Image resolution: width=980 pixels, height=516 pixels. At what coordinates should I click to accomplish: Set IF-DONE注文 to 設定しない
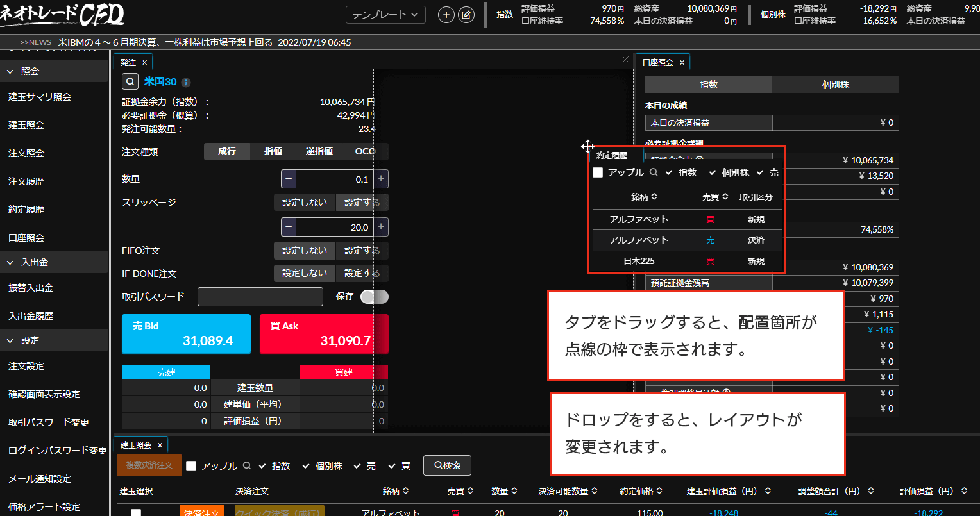(x=305, y=273)
